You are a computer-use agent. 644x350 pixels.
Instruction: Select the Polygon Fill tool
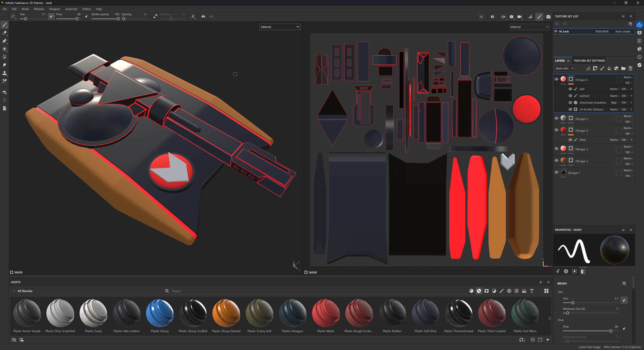pos(4,57)
